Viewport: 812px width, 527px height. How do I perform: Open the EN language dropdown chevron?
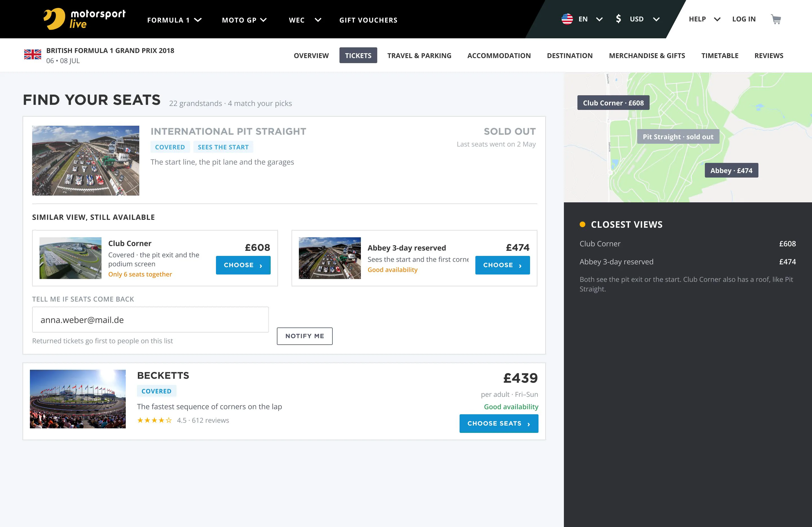coord(599,19)
